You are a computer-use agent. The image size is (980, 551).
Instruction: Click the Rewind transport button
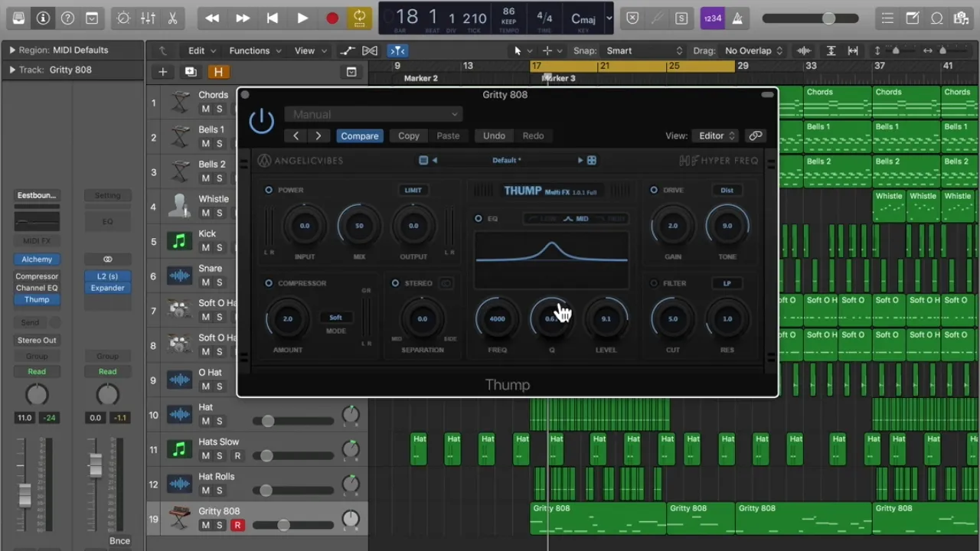(x=212, y=18)
